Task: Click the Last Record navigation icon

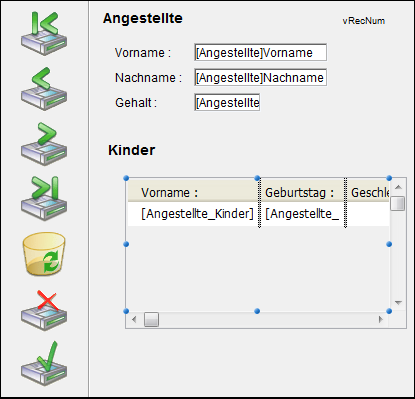Action: click(x=44, y=199)
